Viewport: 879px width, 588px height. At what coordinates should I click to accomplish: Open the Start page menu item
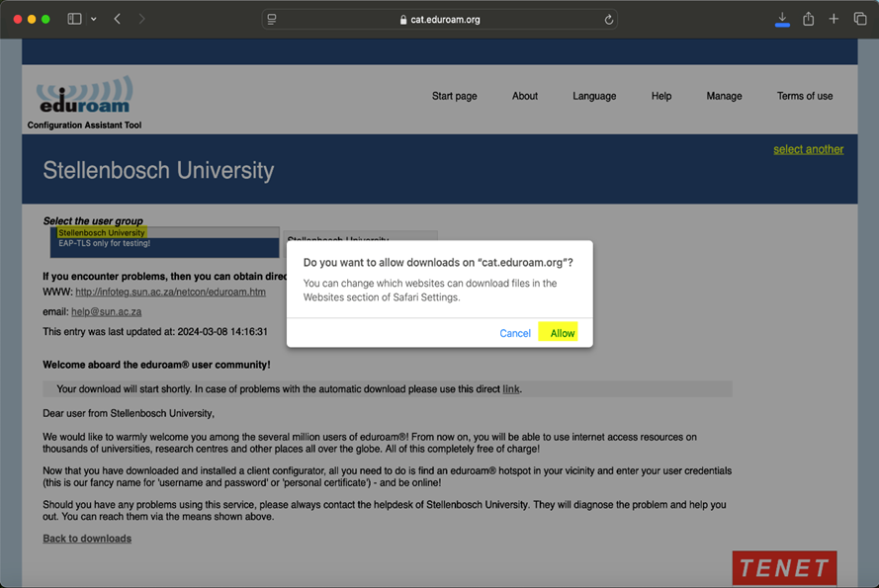click(x=454, y=96)
